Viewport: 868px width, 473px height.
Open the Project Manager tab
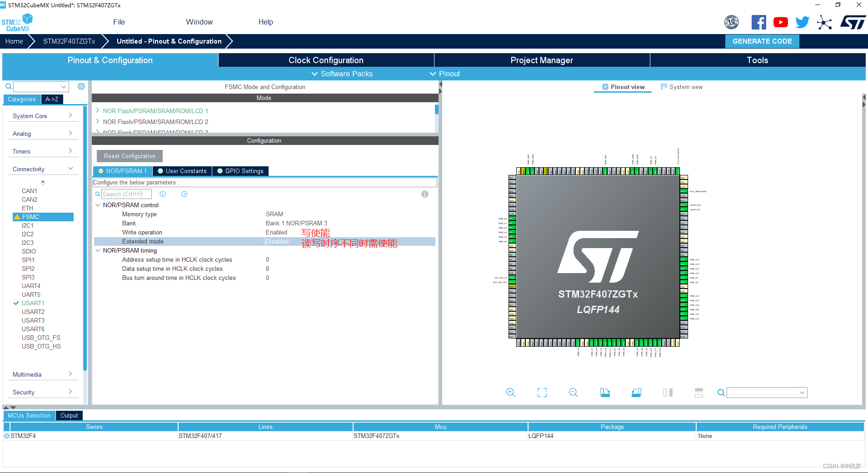(x=542, y=60)
